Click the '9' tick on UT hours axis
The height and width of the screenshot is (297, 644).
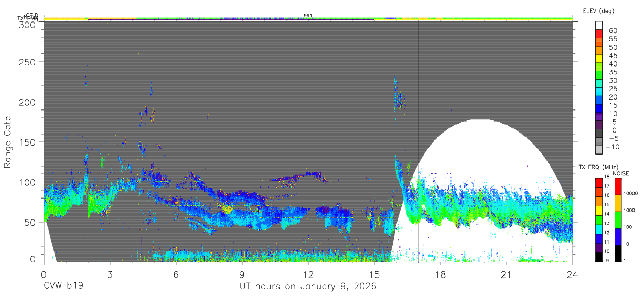[242, 274]
